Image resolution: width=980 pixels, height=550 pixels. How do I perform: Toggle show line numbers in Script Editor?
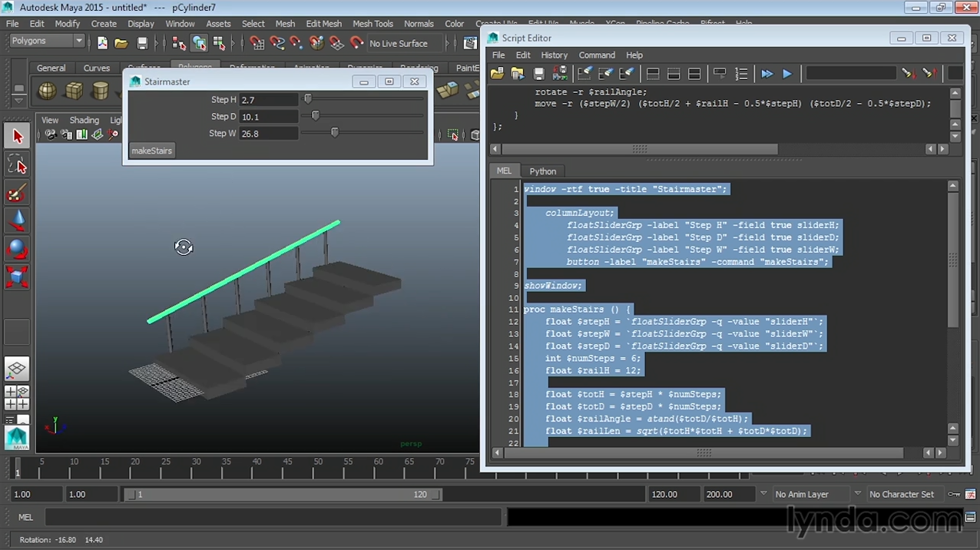coord(741,74)
